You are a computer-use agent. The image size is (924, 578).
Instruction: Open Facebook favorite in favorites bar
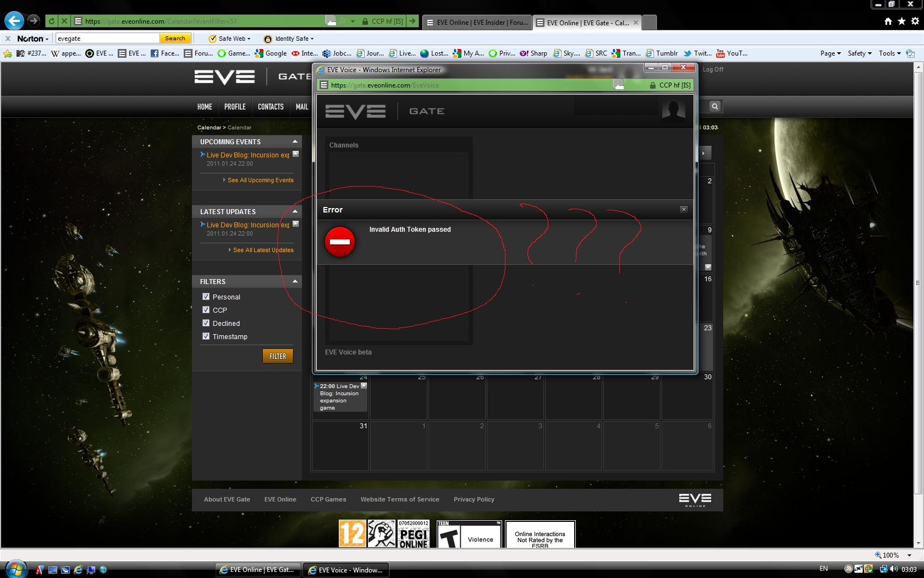(x=165, y=53)
